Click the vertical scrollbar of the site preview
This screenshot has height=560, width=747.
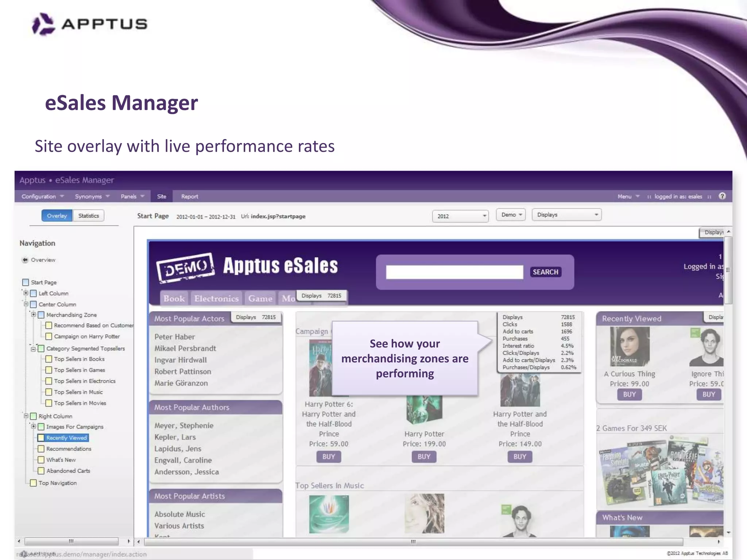coord(728,270)
